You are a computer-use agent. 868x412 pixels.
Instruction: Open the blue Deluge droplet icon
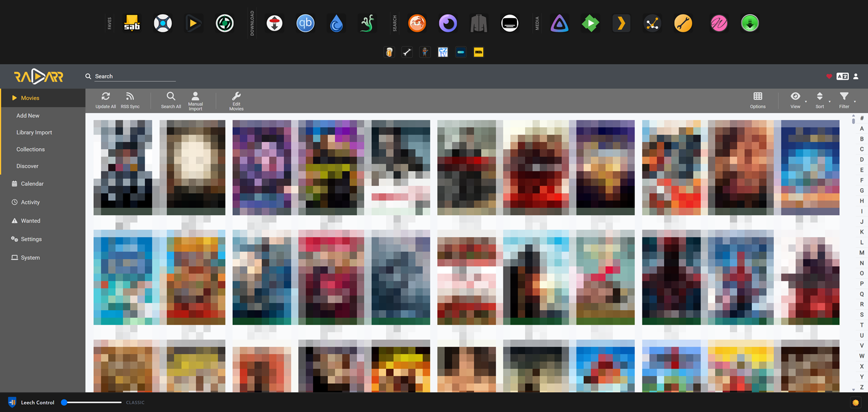pyautogui.click(x=337, y=23)
